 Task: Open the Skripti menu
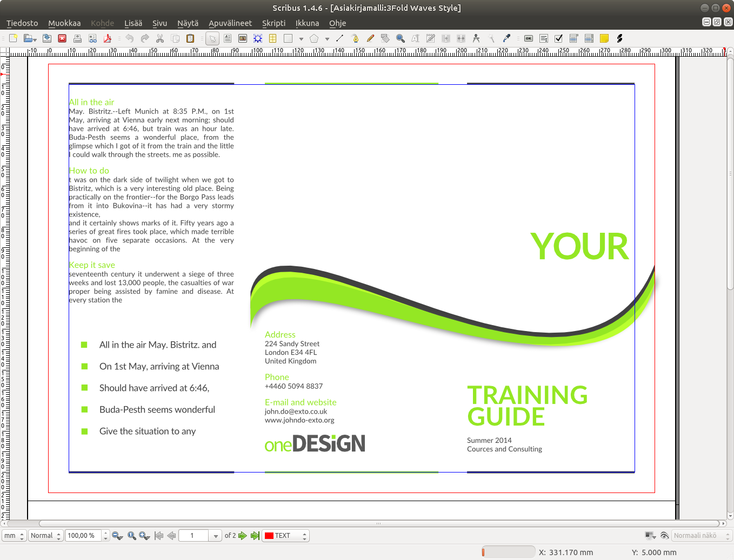[x=273, y=23]
